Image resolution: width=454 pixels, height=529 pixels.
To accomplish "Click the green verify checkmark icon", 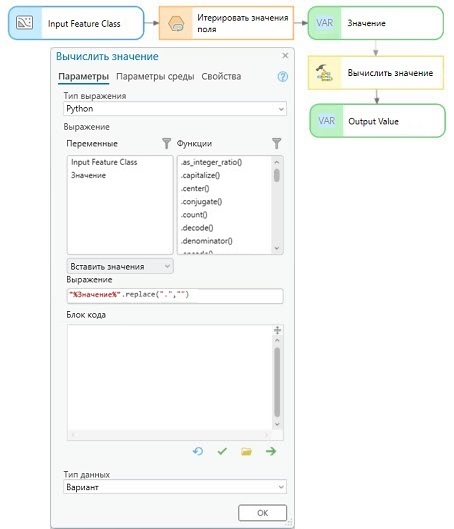I will 222,451.
